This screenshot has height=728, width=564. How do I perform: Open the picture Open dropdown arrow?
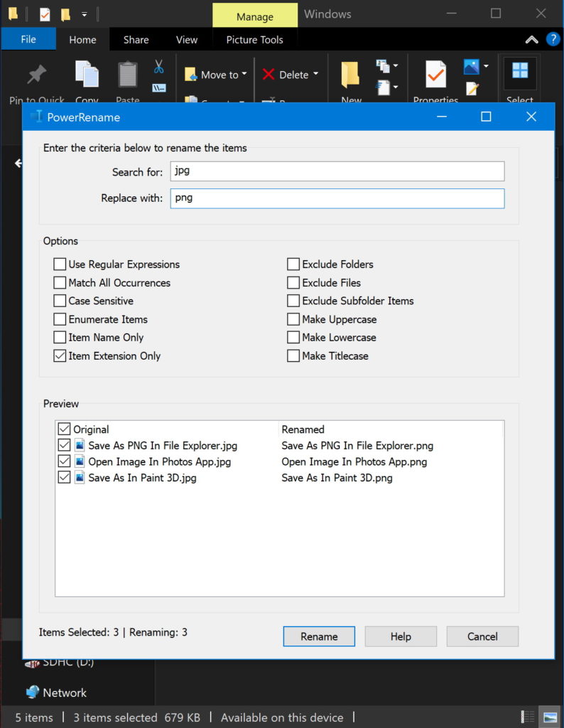coord(486,66)
